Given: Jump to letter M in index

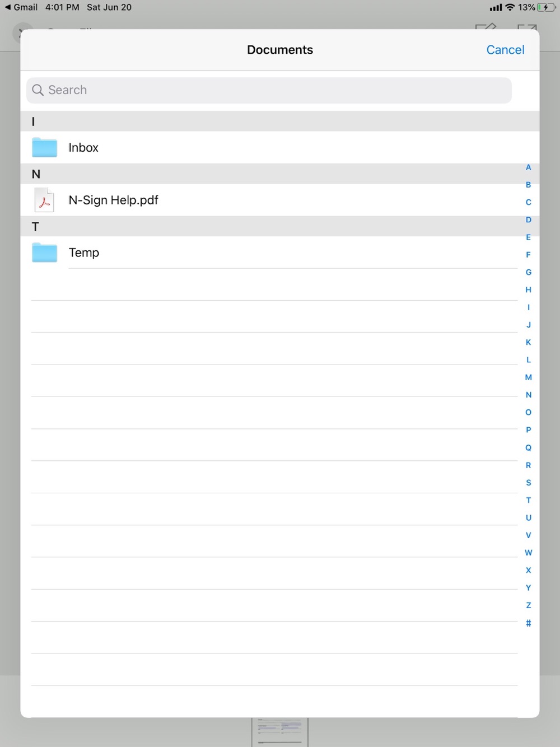Looking at the screenshot, I should [x=528, y=377].
